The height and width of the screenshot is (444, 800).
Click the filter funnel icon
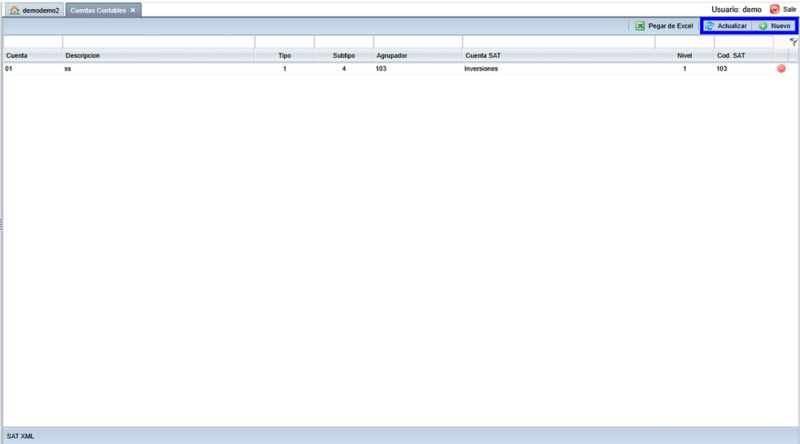click(x=793, y=42)
